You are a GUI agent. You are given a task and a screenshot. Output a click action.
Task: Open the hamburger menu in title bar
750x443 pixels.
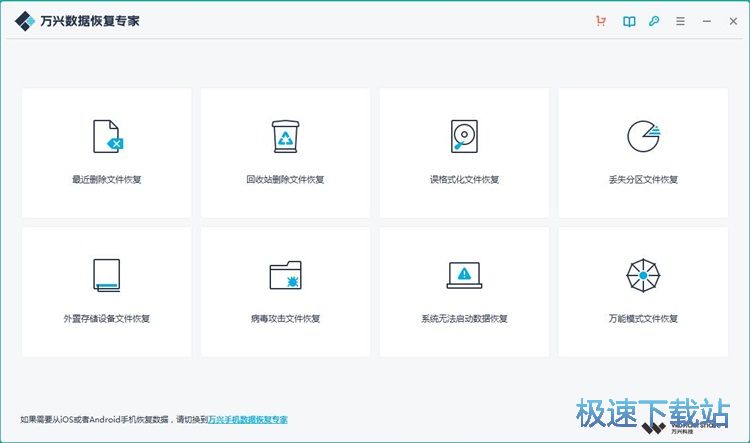(x=680, y=21)
